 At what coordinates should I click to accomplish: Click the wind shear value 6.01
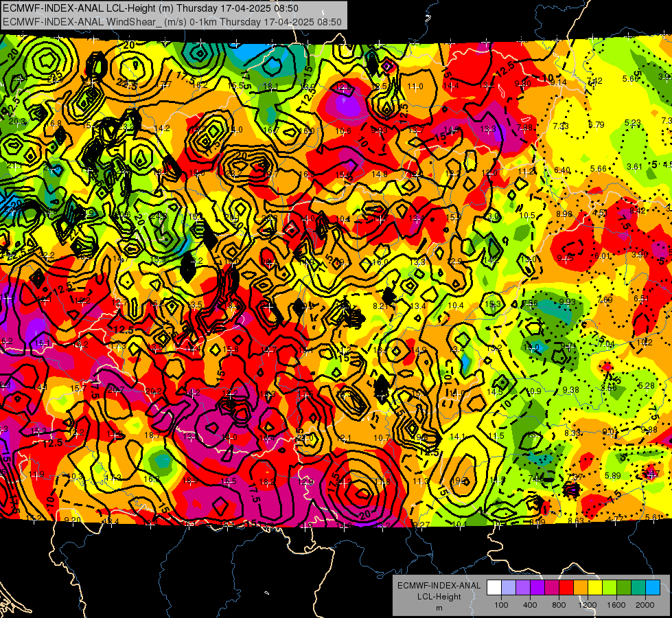[602, 256]
